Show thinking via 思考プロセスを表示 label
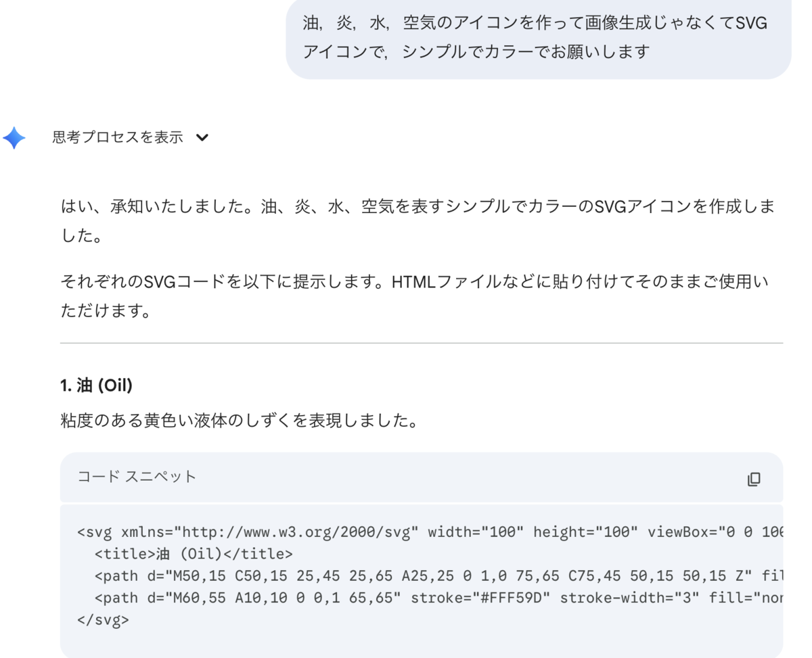The width and height of the screenshot is (812, 658). coord(118,137)
